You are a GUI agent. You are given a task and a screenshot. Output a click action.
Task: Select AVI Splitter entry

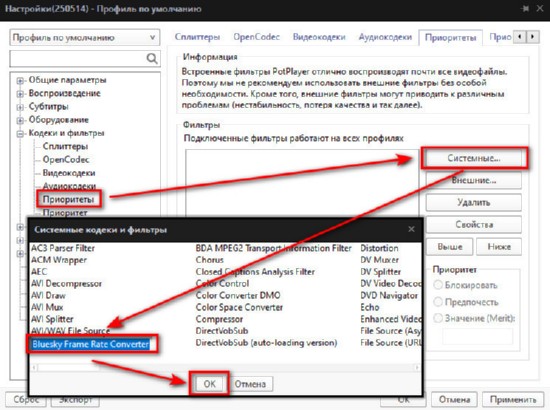click(x=52, y=319)
